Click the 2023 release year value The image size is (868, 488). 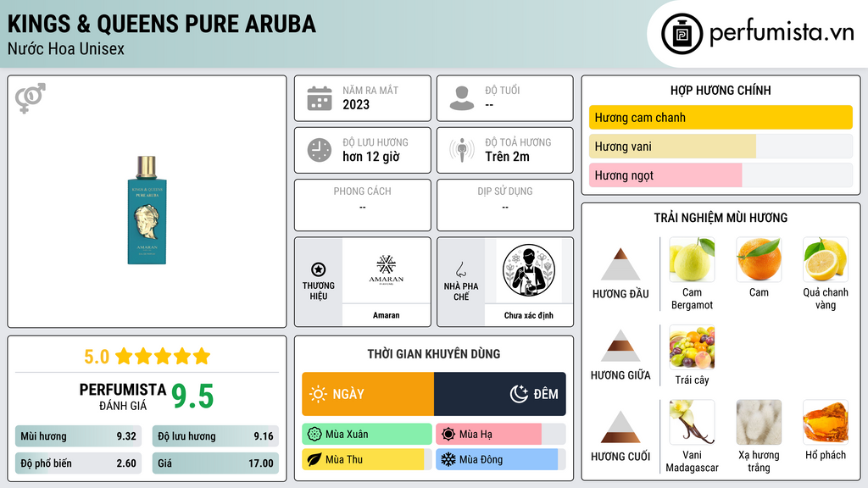pyautogui.click(x=356, y=104)
